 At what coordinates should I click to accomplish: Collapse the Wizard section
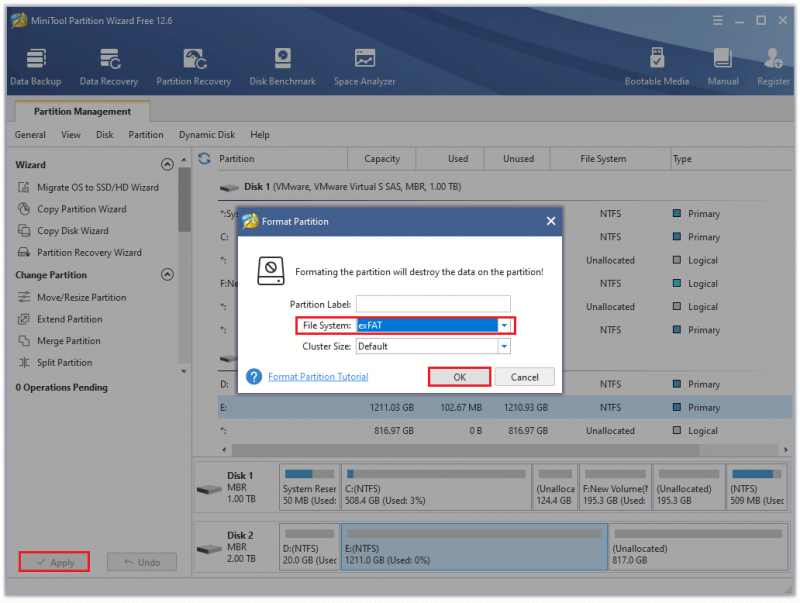point(167,164)
